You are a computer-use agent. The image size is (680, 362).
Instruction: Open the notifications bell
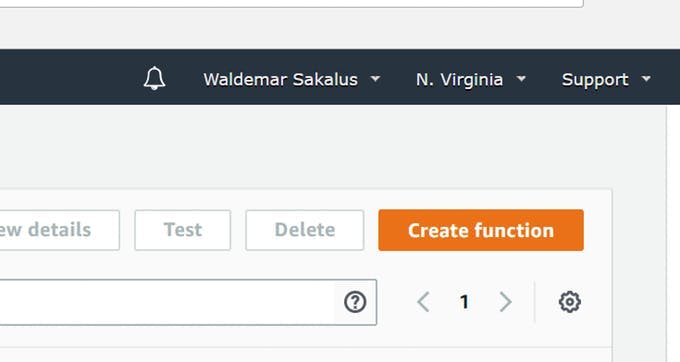pos(154,78)
